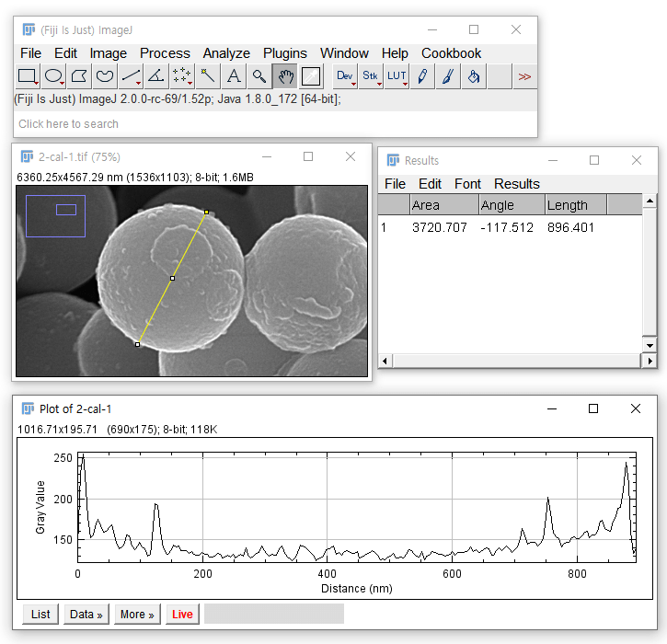The image size is (667, 644).
Task: Click the Area column header
Action: pos(444,205)
